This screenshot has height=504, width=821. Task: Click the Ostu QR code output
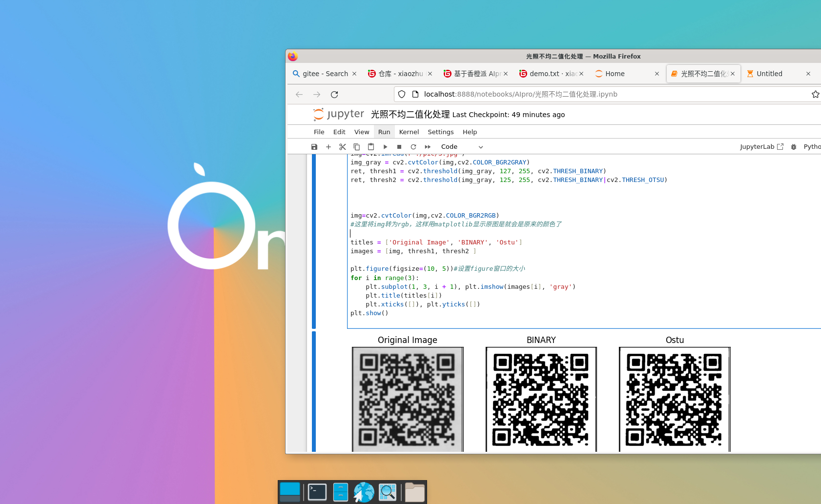pos(675,399)
